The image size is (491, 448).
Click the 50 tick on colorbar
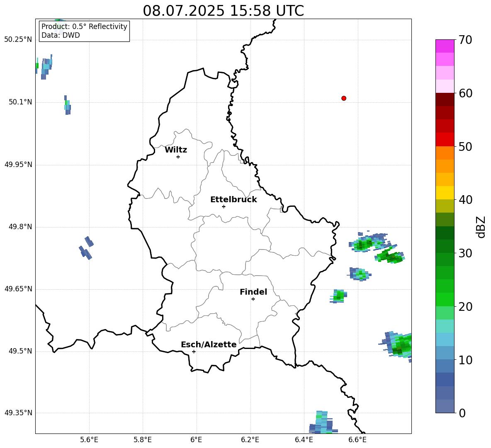[465, 146]
